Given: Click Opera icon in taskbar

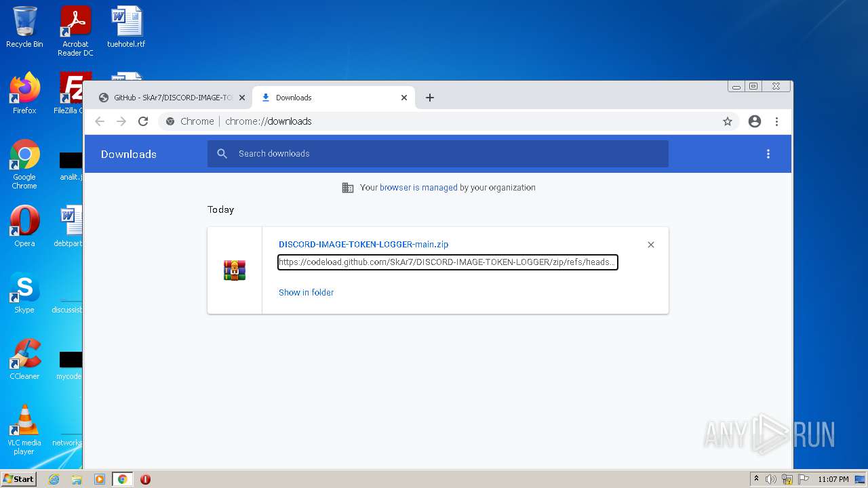Looking at the screenshot, I should pyautogui.click(x=145, y=479).
